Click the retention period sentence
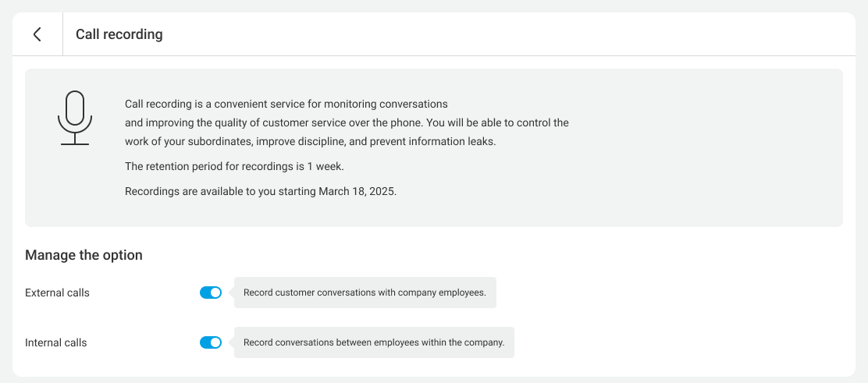868x383 pixels. 234,166
